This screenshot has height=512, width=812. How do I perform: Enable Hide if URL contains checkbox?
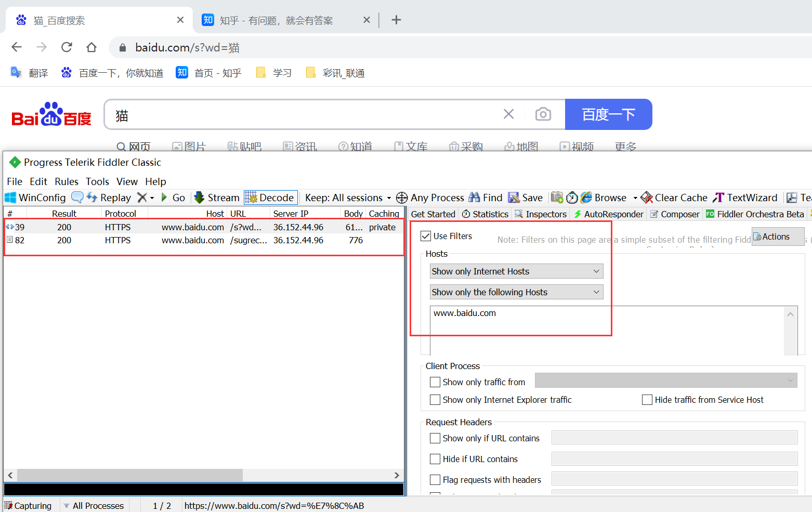[435, 459]
